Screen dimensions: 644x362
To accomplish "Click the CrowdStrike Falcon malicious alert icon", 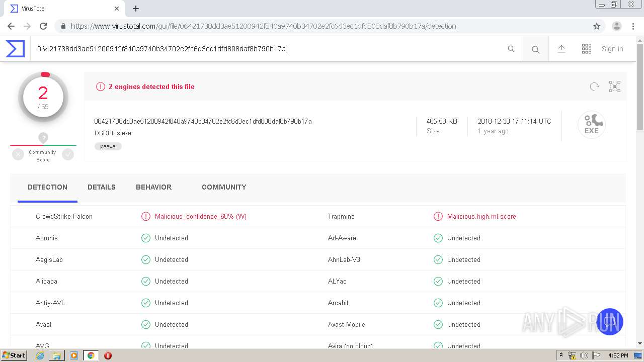I will 146,216.
